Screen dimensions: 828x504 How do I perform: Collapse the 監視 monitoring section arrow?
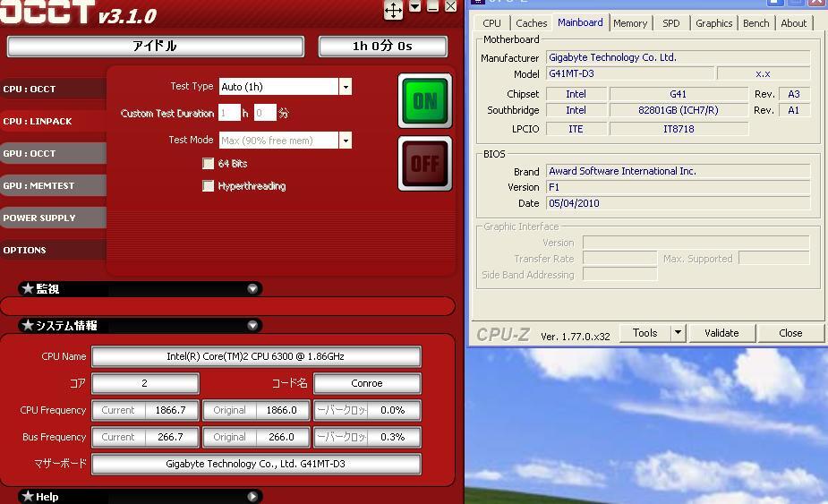[x=252, y=289]
